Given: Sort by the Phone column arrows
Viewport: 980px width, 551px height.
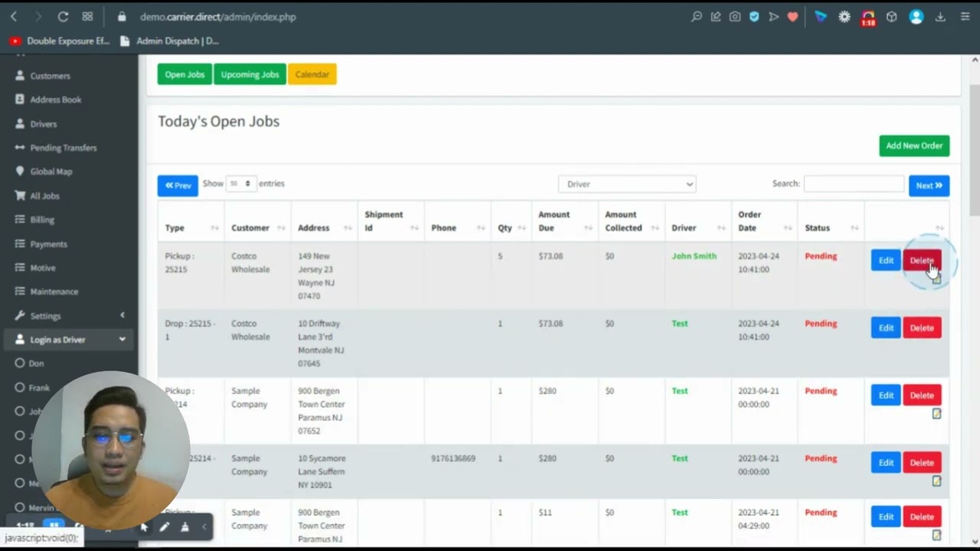Looking at the screenshot, I should tap(481, 228).
